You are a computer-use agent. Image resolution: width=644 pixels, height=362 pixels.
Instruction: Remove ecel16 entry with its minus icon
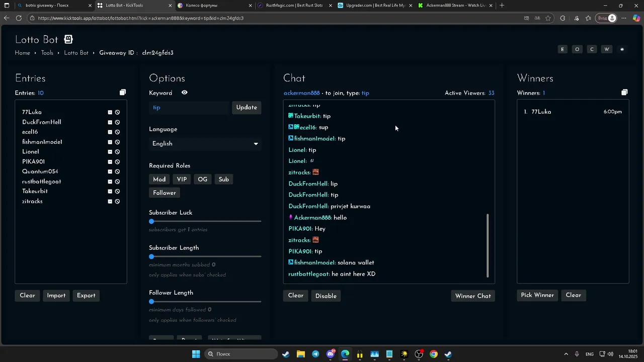[x=110, y=132]
